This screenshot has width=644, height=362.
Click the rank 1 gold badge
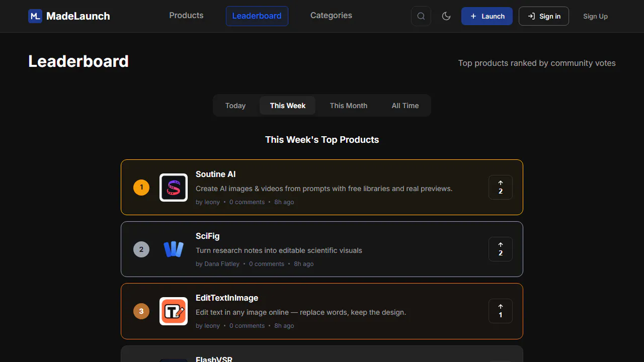coord(141,188)
